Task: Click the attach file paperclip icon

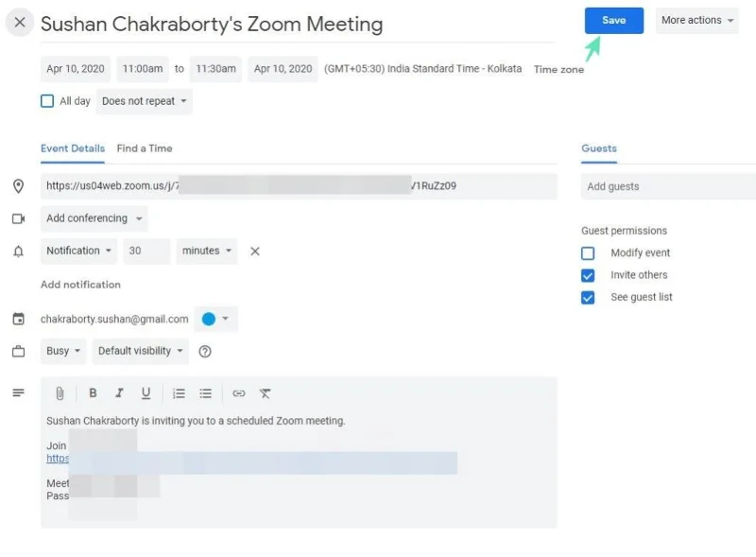Action: click(60, 393)
